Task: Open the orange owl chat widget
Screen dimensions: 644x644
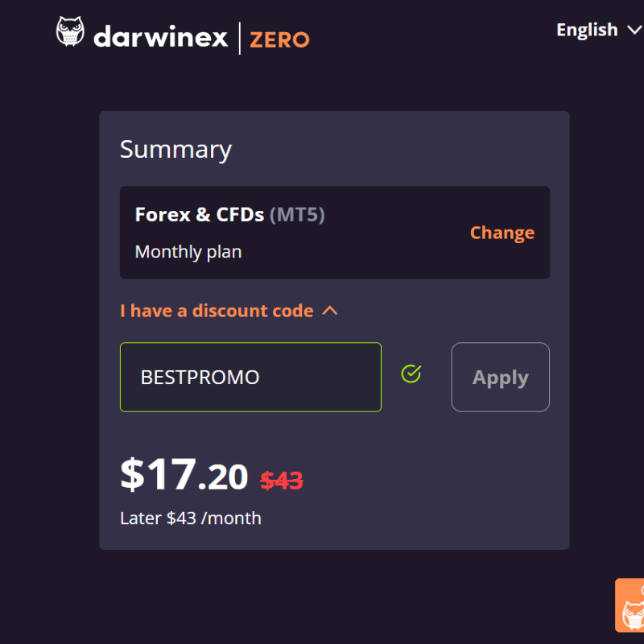Action: [630, 605]
